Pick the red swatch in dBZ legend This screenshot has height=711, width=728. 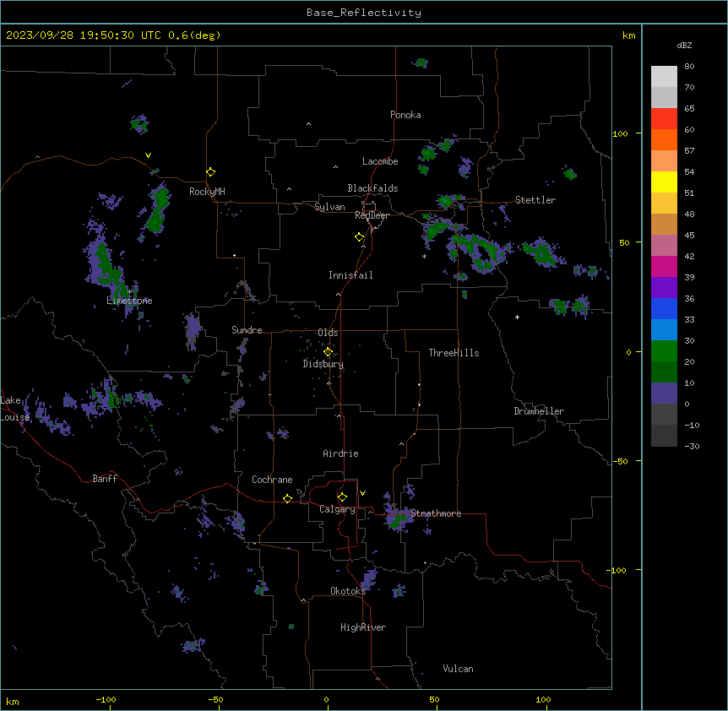coord(664,118)
